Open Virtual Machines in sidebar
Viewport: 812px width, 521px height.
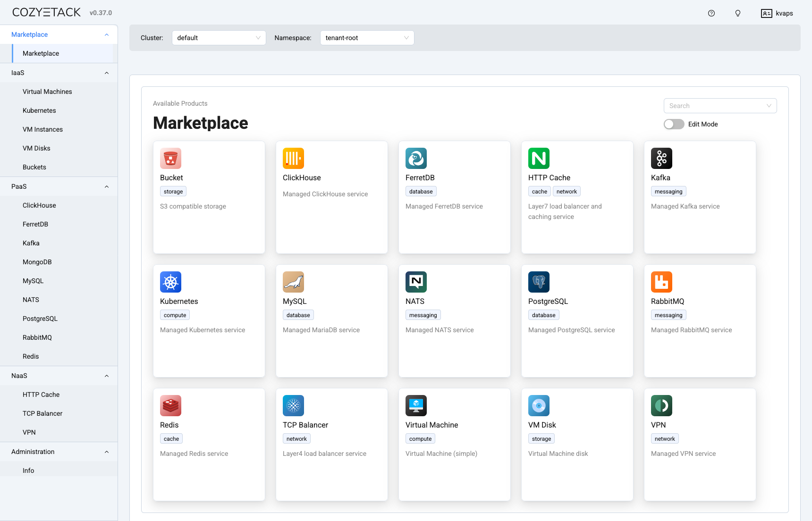click(x=47, y=92)
